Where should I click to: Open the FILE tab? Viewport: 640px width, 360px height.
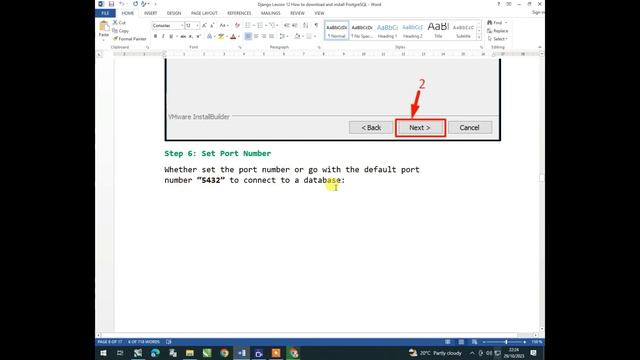105,13
